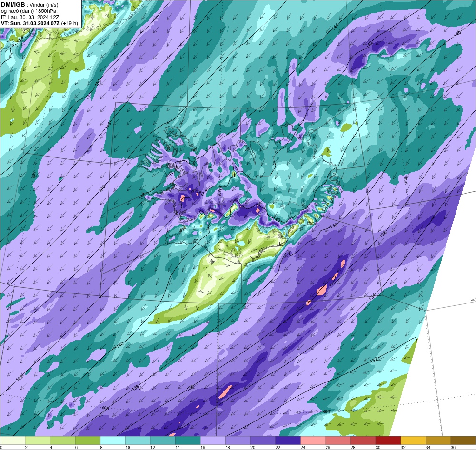Screen dimensions: 476x450
Task: Choose the 14–16 m/s dark teal legend swatch
Action: point(188,440)
